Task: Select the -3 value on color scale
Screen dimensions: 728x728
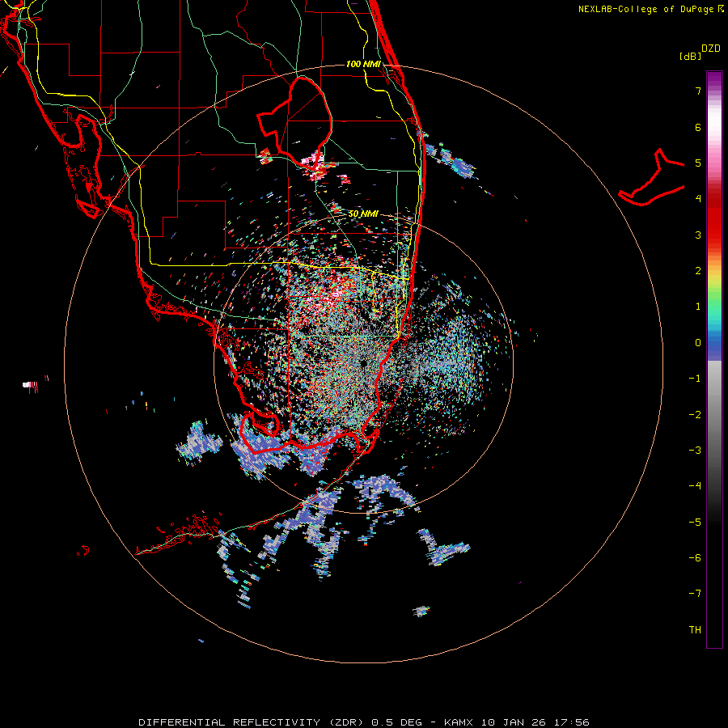Action: click(x=695, y=451)
